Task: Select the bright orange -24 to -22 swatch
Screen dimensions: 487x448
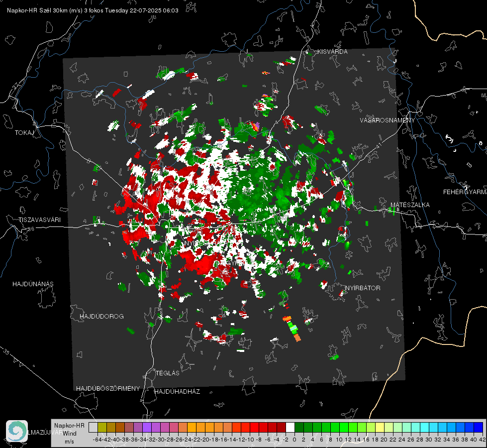Action: click(192, 427)
